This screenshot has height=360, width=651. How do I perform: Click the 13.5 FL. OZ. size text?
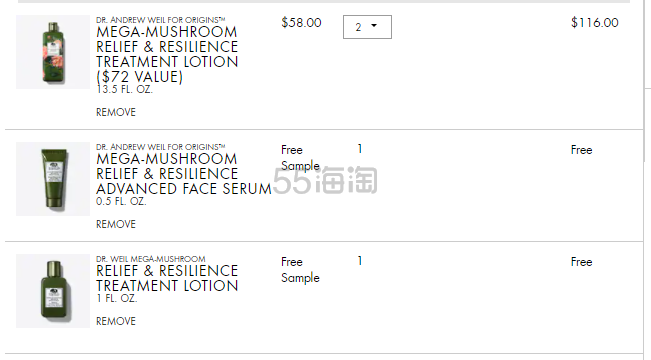tap(124, 89)
